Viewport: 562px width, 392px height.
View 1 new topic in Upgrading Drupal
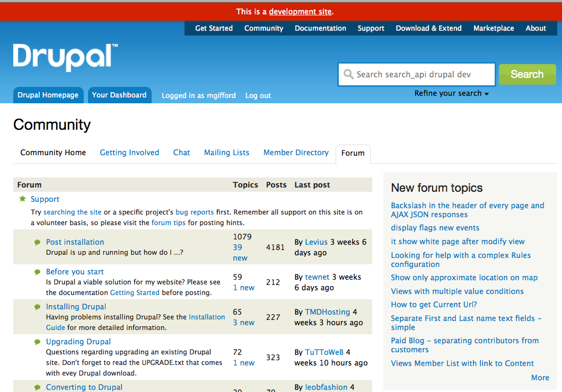click(244, 363)
